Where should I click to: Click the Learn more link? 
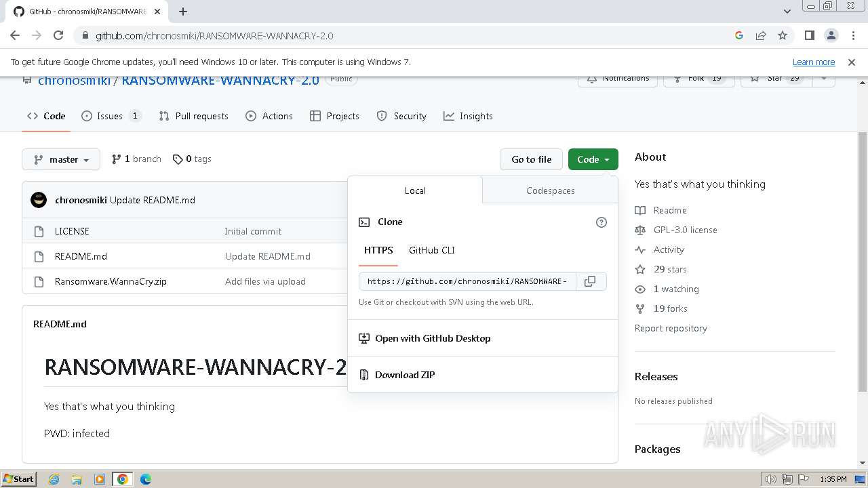point(814,62)
